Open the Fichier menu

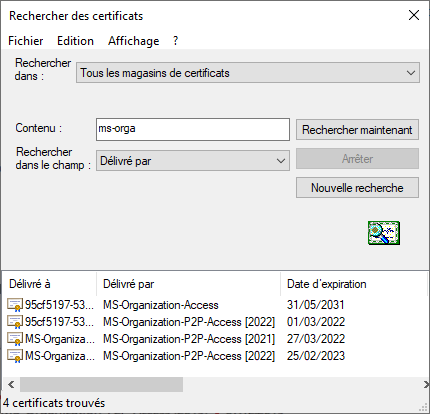click(x=26, y=41)
